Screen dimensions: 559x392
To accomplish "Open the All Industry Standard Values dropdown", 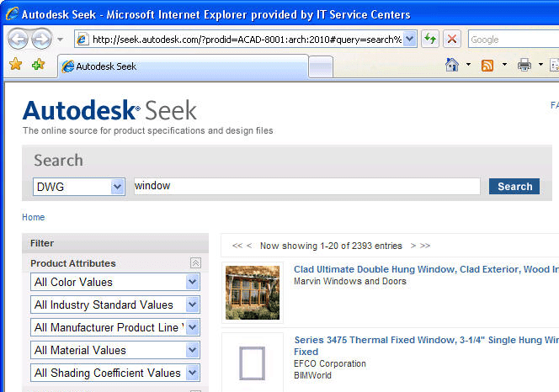I will tap(115, 305).
